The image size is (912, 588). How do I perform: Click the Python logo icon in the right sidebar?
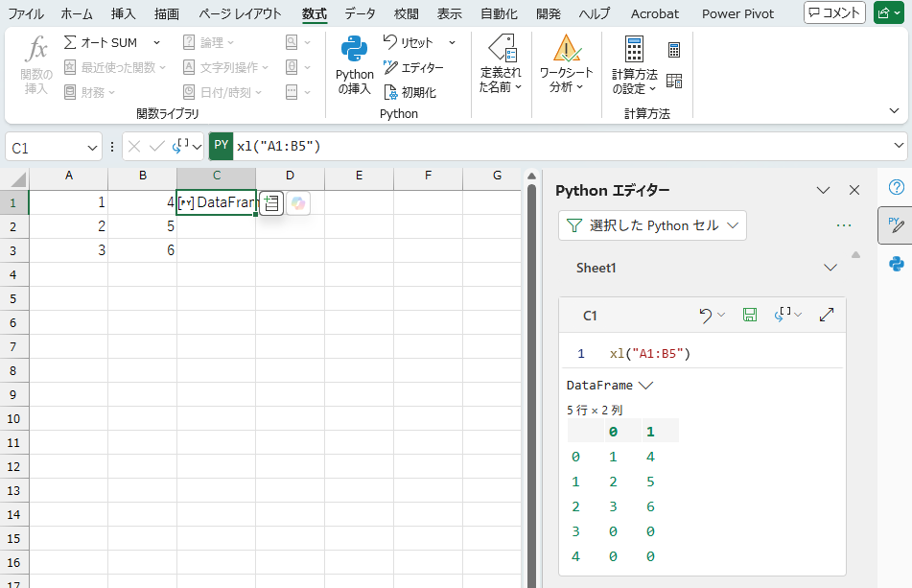[895, 262]
